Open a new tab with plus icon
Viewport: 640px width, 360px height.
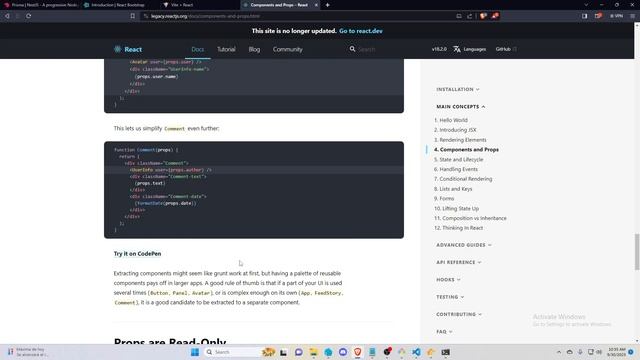(327, 5)
